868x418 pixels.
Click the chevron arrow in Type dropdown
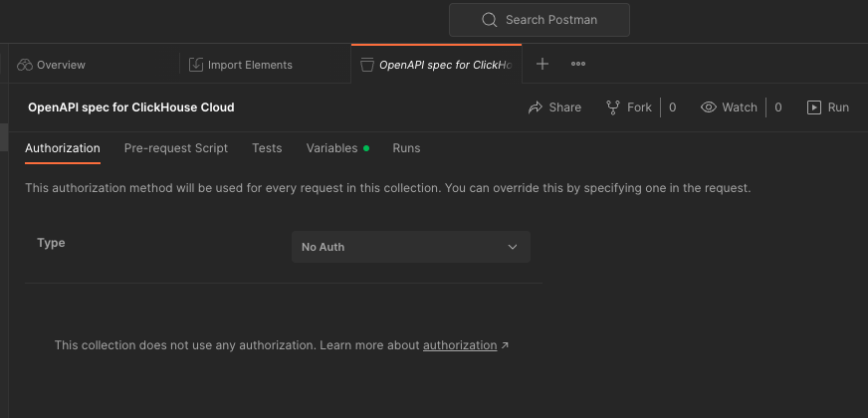click(513, 247)
